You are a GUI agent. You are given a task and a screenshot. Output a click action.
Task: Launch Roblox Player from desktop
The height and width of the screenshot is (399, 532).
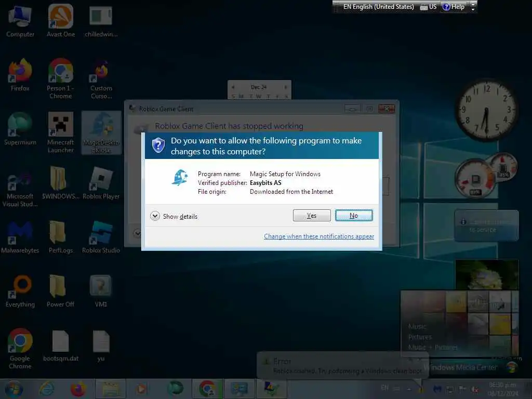[x=101, y=183]
